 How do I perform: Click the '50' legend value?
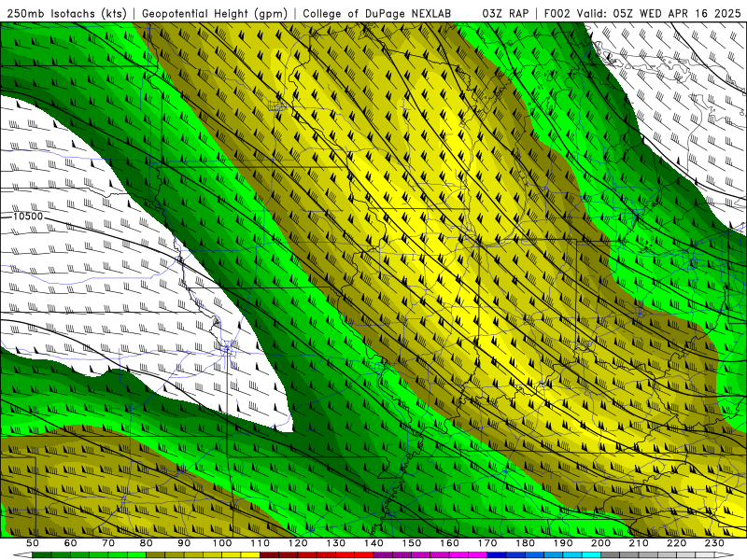33,543
